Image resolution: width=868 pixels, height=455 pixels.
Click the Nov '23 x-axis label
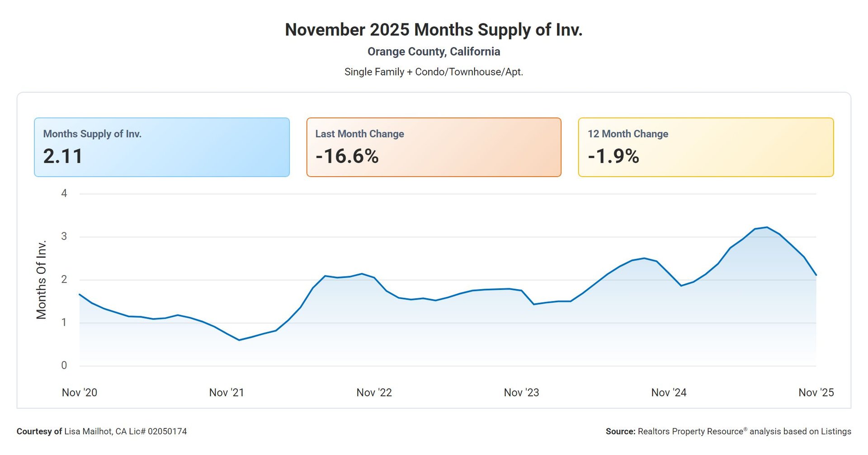521,393
